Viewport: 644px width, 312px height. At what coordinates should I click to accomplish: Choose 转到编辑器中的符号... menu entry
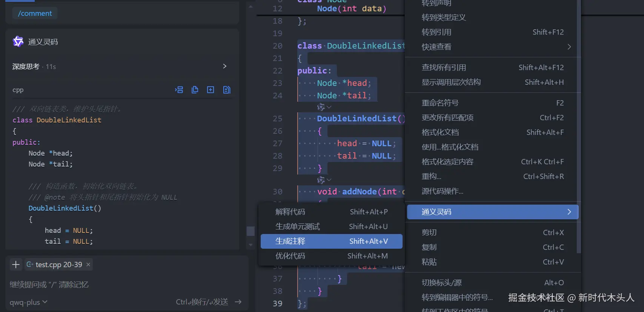pyautogui.click(x=493, y=297)
